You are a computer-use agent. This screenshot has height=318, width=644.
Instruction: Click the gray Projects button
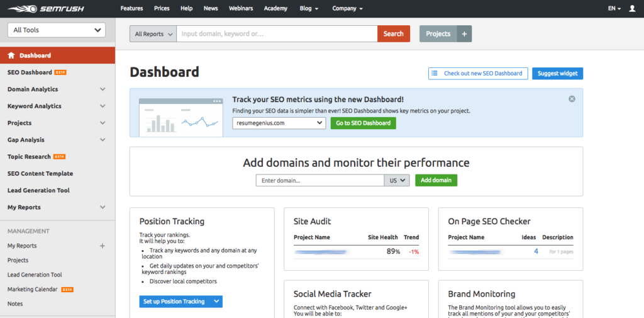pyautogui.click(x=438, y=34)
